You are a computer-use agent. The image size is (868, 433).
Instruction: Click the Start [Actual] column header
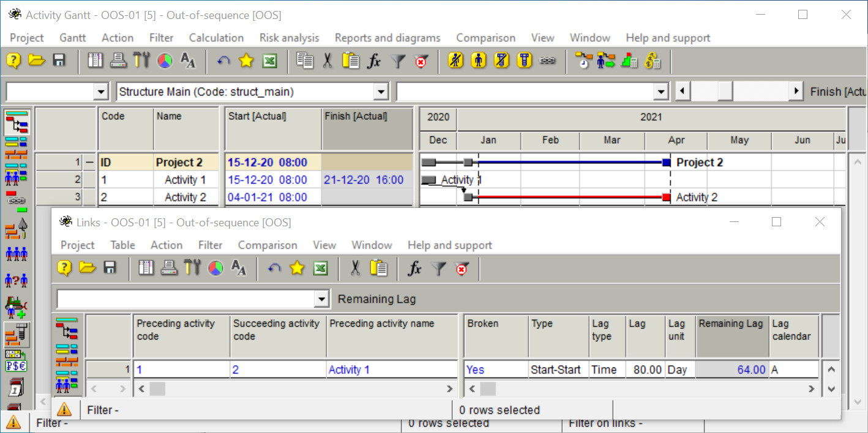click(273, 129)
